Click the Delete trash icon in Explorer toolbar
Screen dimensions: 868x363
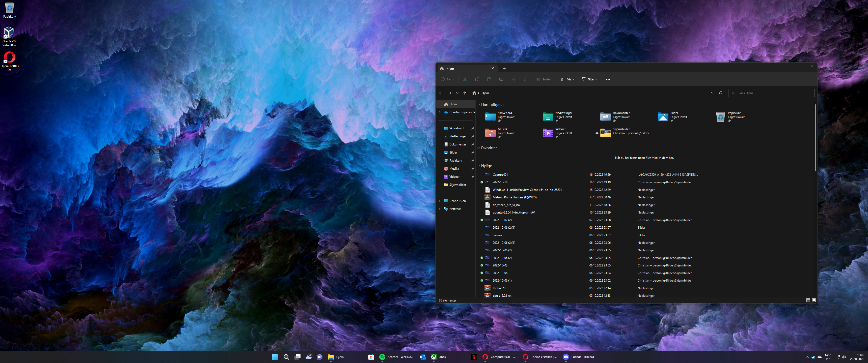(526, 79)
